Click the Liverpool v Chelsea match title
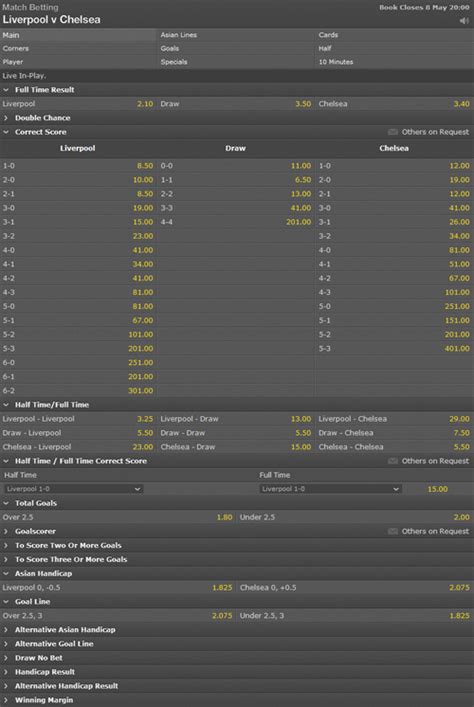Image resolution: width=474 pixels, height=707 pixels. [x=51, y=20]
